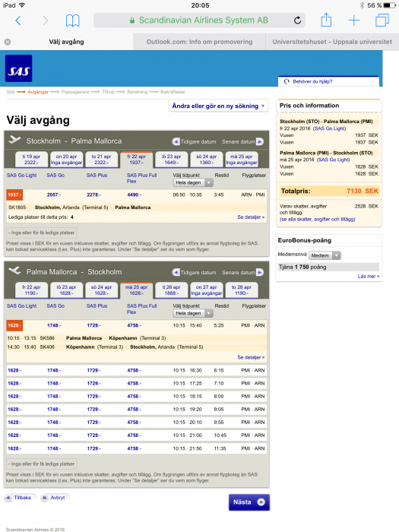The image size is (399, 532).
Task: Reload the page with refresh icon
Action: click(297, 21)
